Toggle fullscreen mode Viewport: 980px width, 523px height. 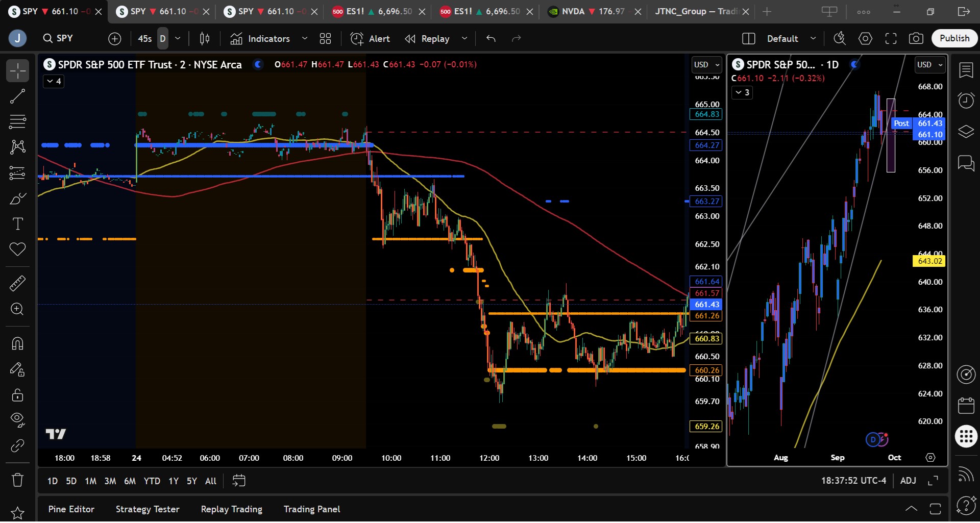point(891,39)
